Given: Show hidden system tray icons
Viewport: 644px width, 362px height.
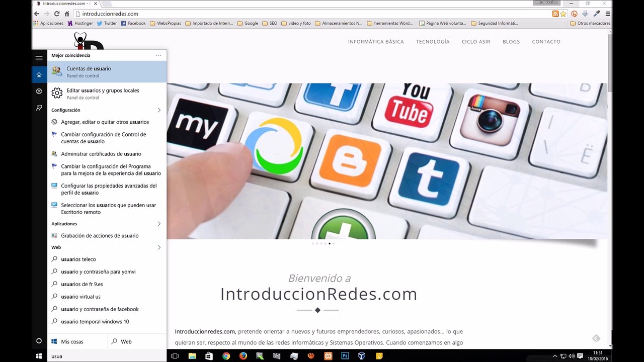Looking at the screenshot, I should [555, 356].
